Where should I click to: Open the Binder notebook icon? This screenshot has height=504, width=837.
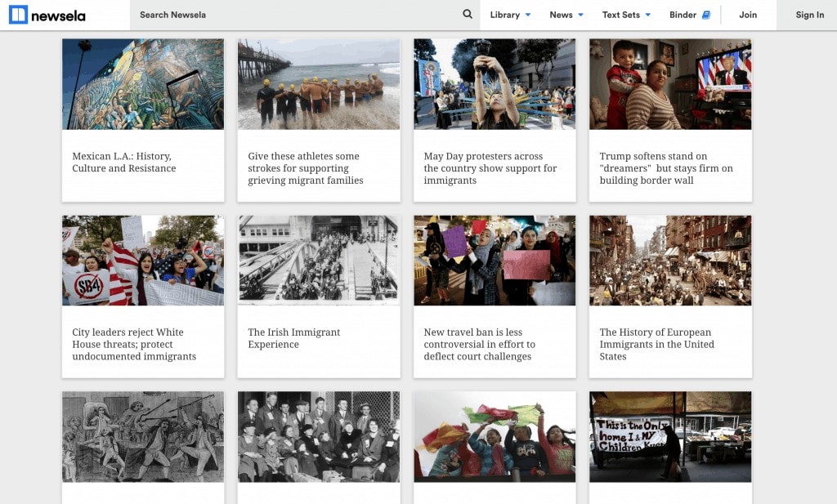click(x=706, y=15)
